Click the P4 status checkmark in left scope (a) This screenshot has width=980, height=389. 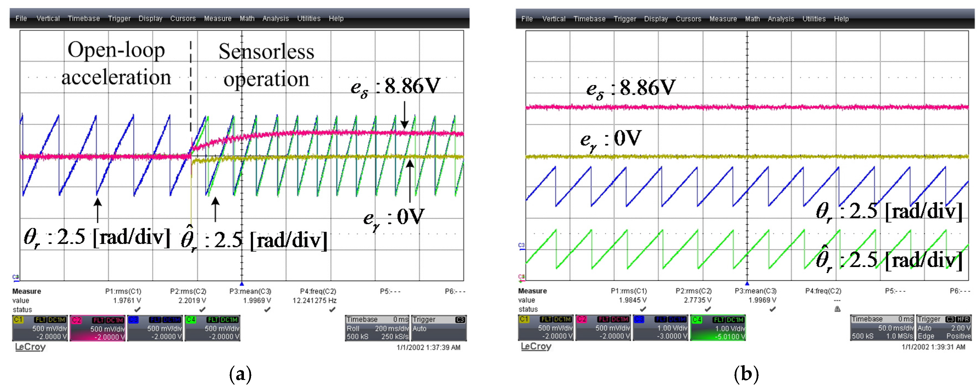click(332, 309)
